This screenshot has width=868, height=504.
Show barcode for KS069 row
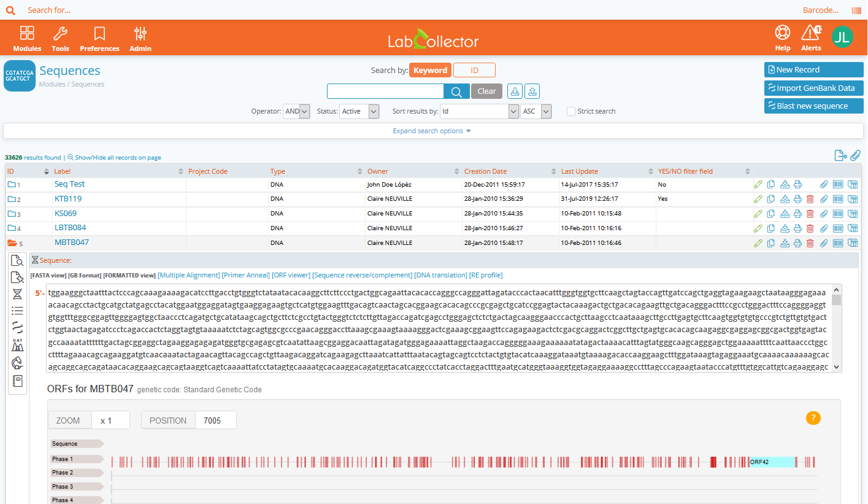(838, 214)
